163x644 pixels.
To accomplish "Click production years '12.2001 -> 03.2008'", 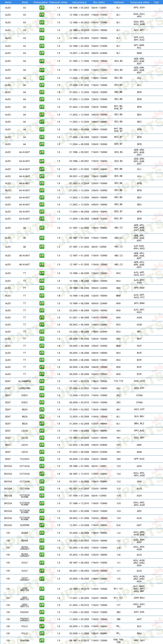I will coord(79,525).
